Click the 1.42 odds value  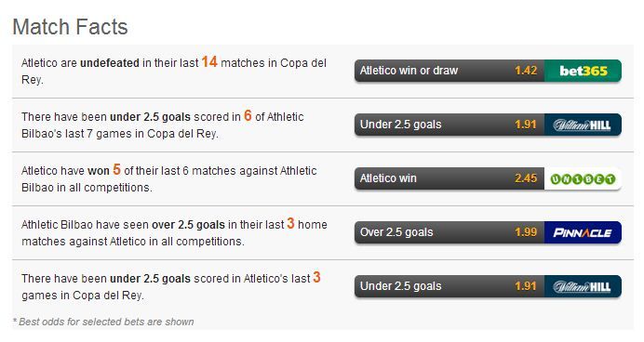click(x=526, y=71)
